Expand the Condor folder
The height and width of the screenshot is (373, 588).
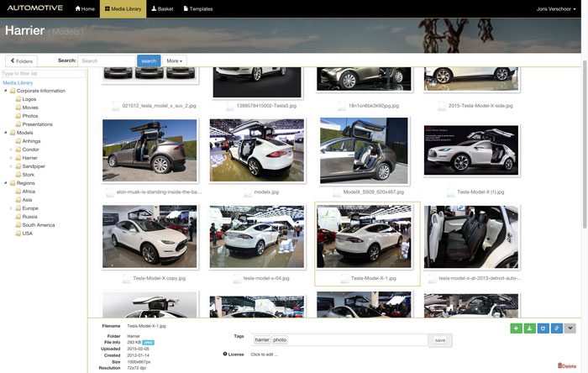[x=11, y=150]
